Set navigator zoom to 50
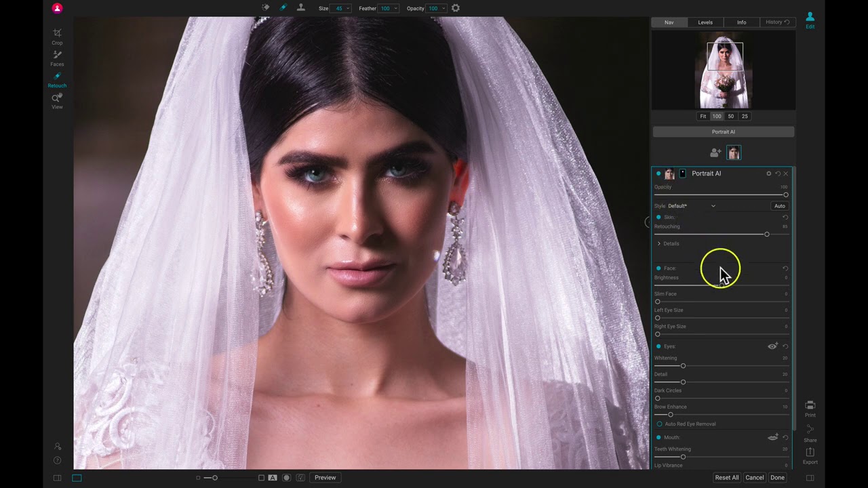The image size is (868, 488). tap(731, 116)
